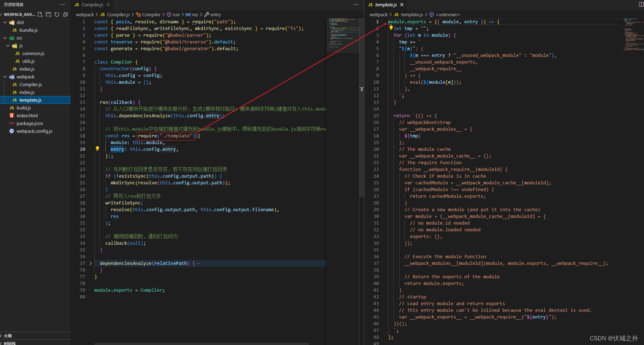
Task: Click the run breadcrumb item in Compiler.js
Action: click(x=176, y=14)
